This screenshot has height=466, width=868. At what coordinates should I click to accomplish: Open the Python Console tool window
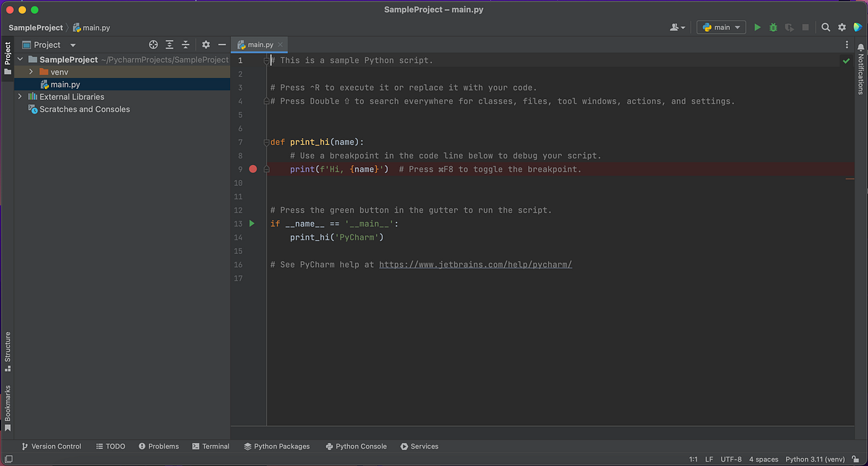356,446
